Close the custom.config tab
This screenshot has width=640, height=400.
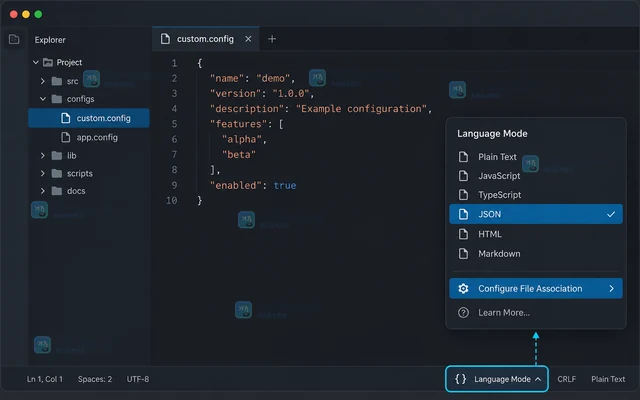click(248, 39)
